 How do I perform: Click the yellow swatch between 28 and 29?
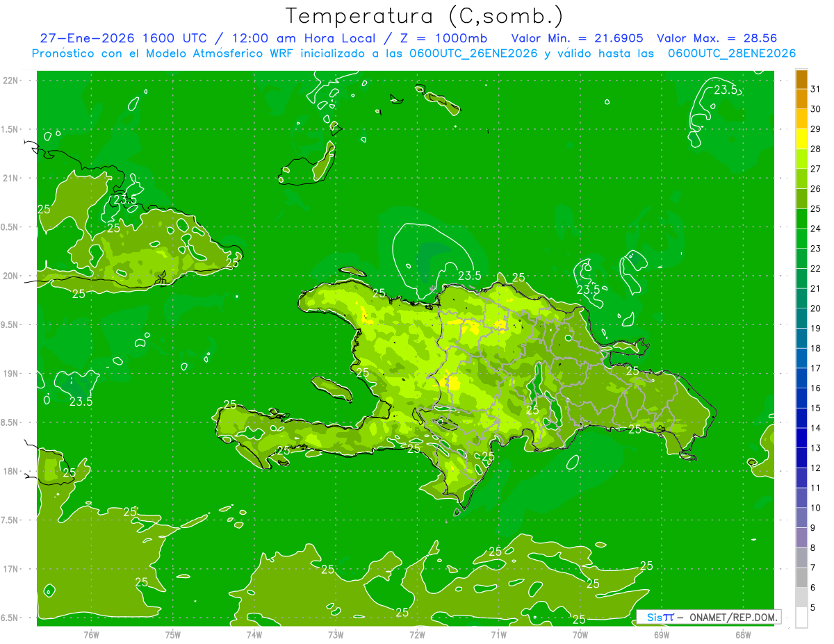tap(801, 139)
